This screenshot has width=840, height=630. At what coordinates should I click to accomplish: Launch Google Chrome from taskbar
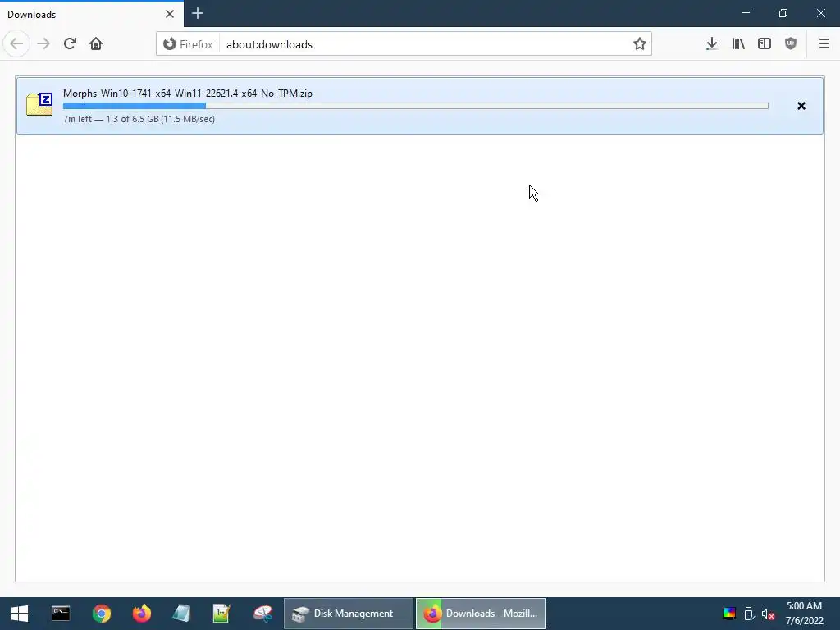pos(101,614)
